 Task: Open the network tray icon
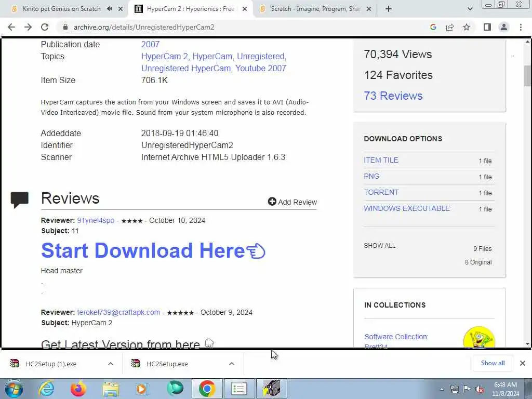[455, 390]
